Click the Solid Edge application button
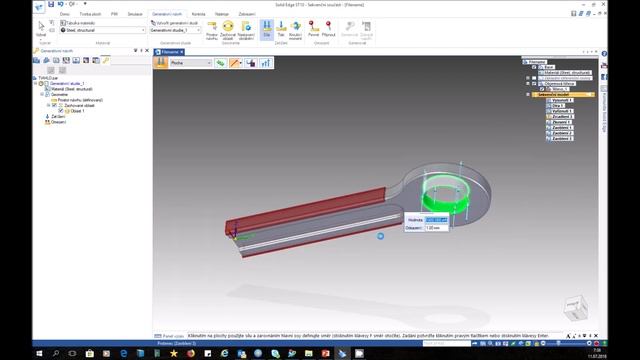 click(x=39, y=7)
